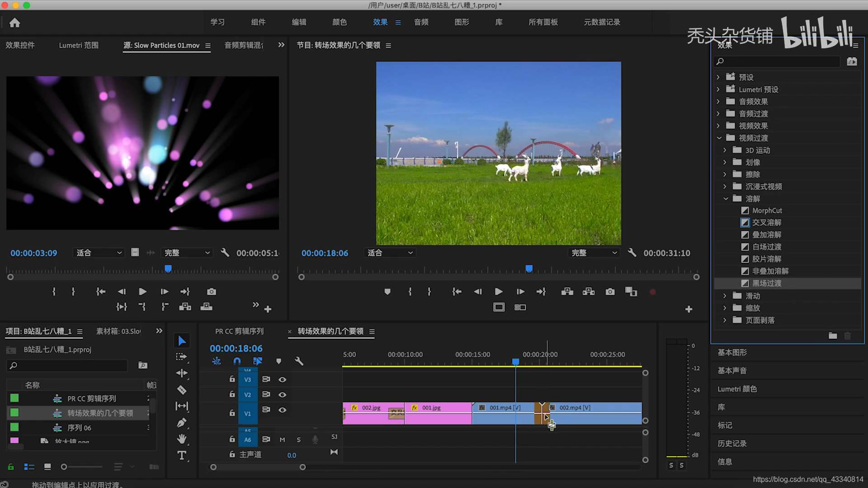Switch to the 颜色 workspace tab
Screen dimensions: 868x488
coord(340,22)
